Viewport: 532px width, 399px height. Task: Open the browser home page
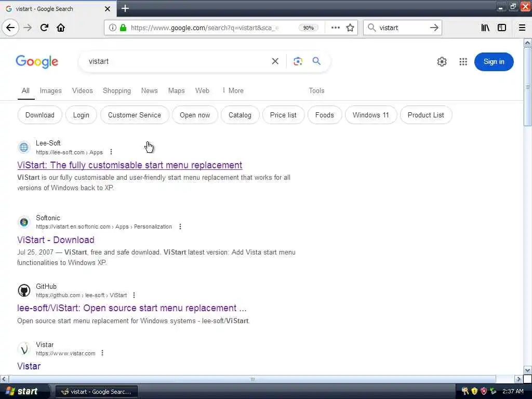(61, 28)
